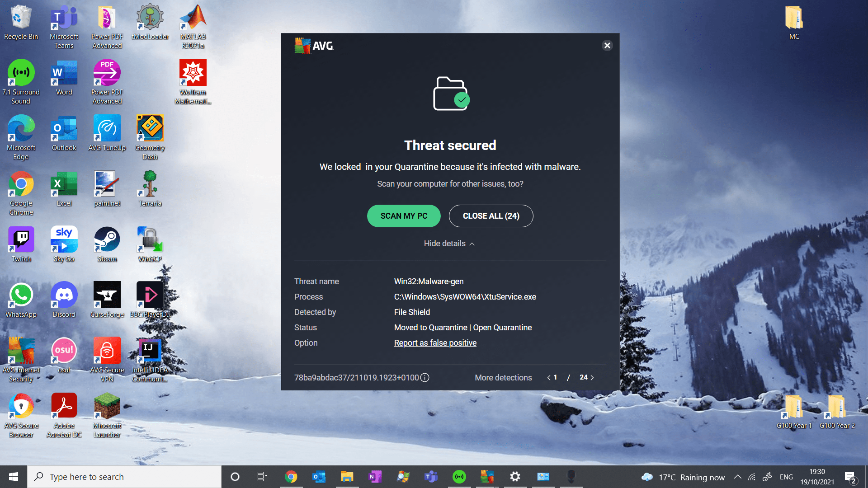Click the SCAN MY PC button
The height and width of the screenshot is (488, 868).
[x=404, y=216]
